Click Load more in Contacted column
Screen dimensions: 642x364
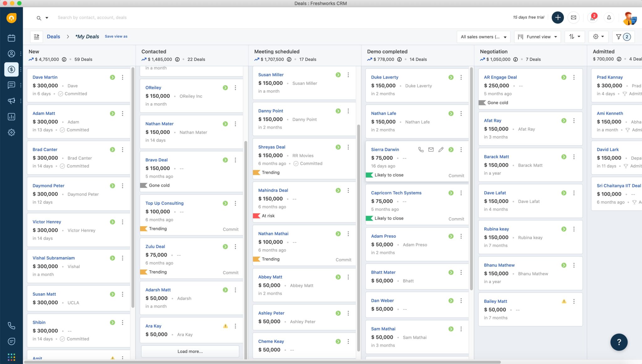coord(190,351)
